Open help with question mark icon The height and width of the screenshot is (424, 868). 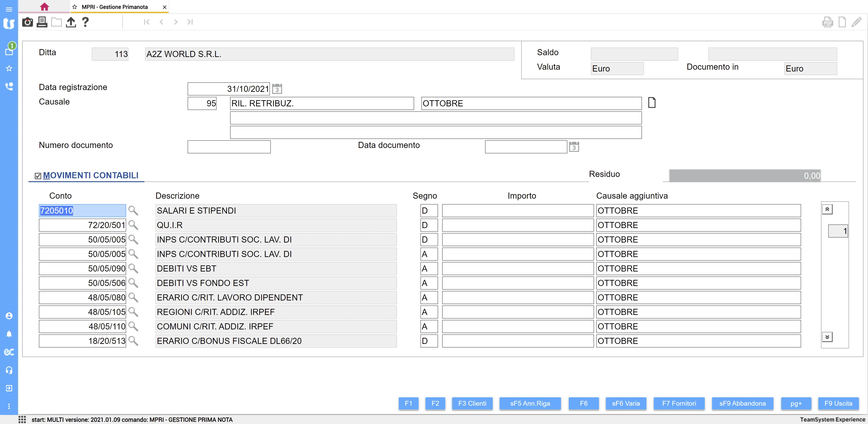pyautogui.click(x=85, y=22)
